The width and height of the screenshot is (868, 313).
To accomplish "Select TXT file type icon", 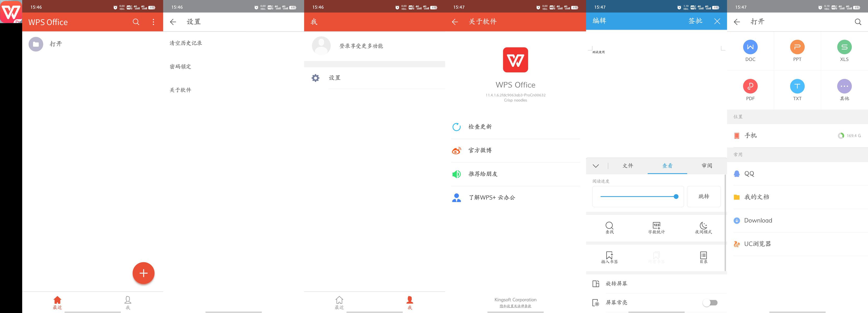I will coord(797,87).
